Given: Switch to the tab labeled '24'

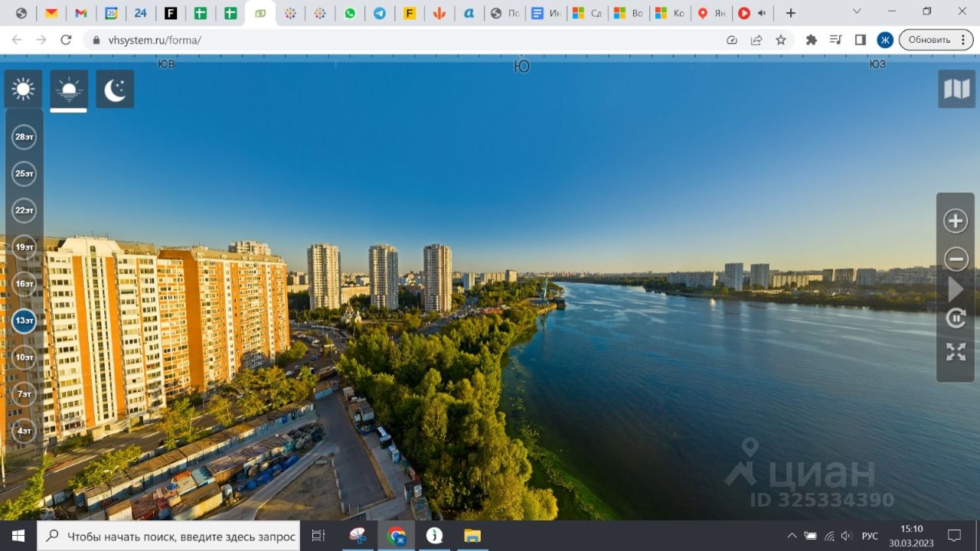Looking at the screenshot, I should pyautogui.click(x=141, y=13).
